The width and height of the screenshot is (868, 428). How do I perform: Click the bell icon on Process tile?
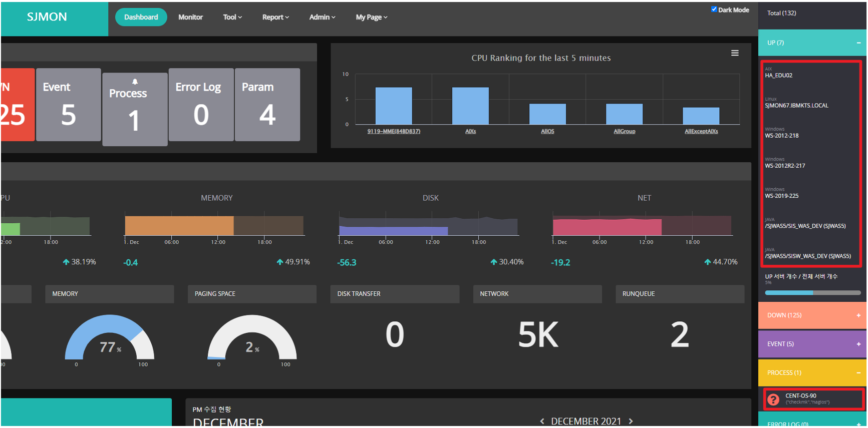coord(135,82)
